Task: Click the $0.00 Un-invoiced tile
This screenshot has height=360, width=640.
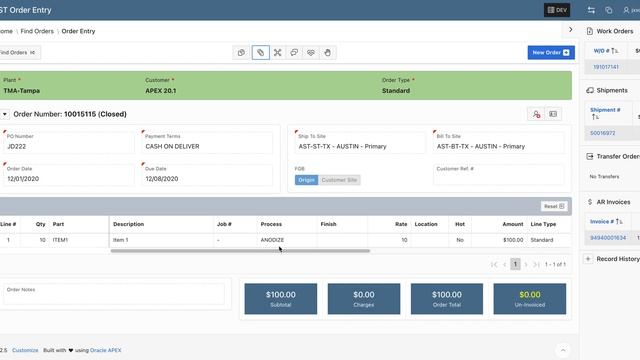Action: (x=530, y=299)
